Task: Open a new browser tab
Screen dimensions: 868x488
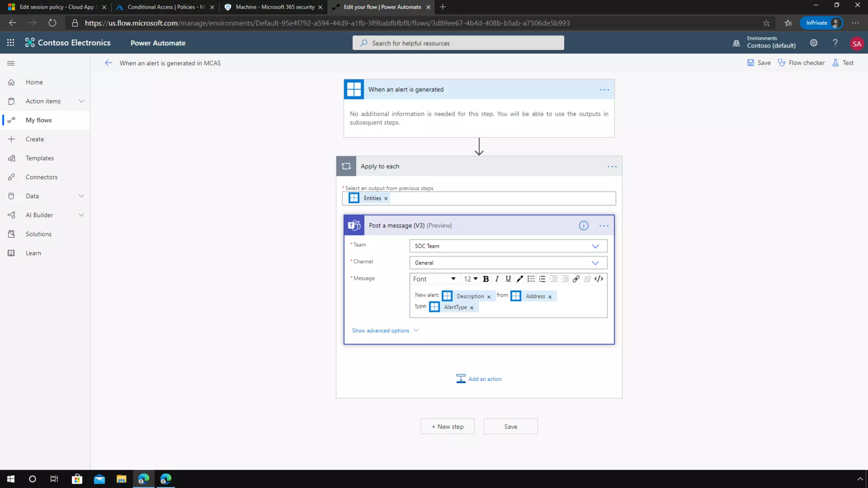Action: [x=442, y=7]
